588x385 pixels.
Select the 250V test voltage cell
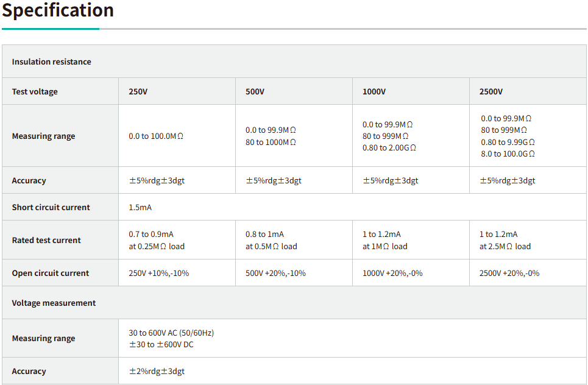pos(138,91)
